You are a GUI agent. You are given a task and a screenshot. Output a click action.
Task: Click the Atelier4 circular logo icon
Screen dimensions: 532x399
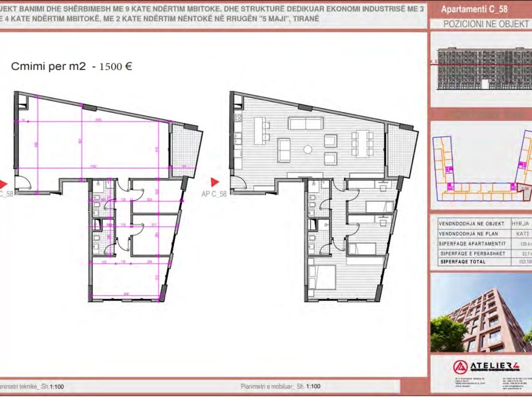tap(460, 367)
